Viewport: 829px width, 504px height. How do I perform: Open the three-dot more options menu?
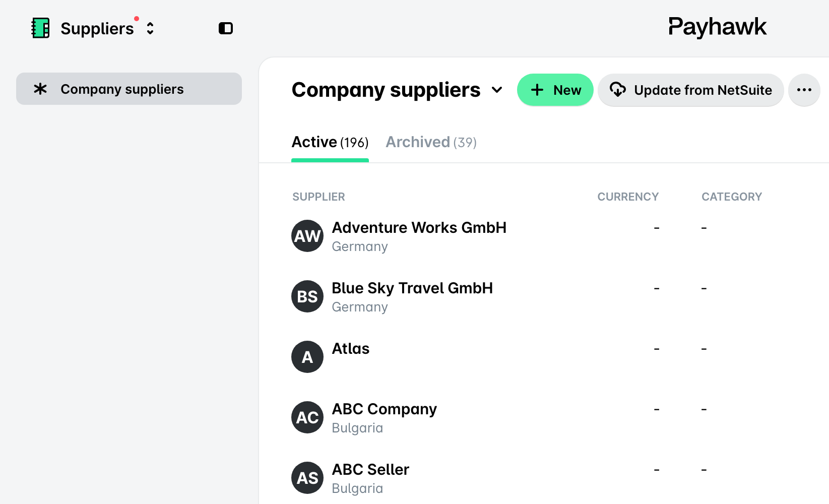point(804,90)
